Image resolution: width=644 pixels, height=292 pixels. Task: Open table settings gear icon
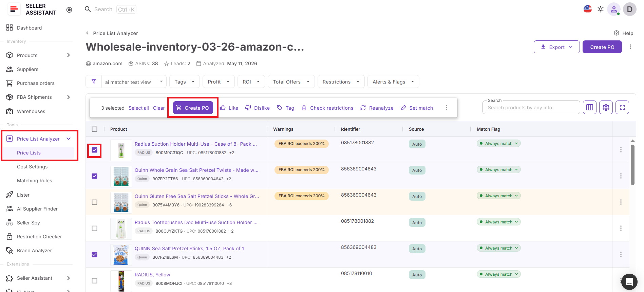point(606,107)
